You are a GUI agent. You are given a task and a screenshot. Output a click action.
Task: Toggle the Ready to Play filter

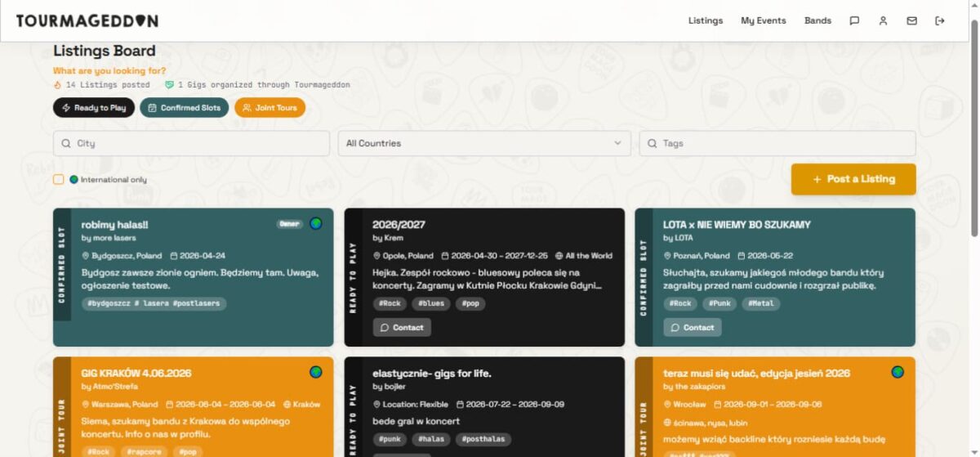coord(94,107)
